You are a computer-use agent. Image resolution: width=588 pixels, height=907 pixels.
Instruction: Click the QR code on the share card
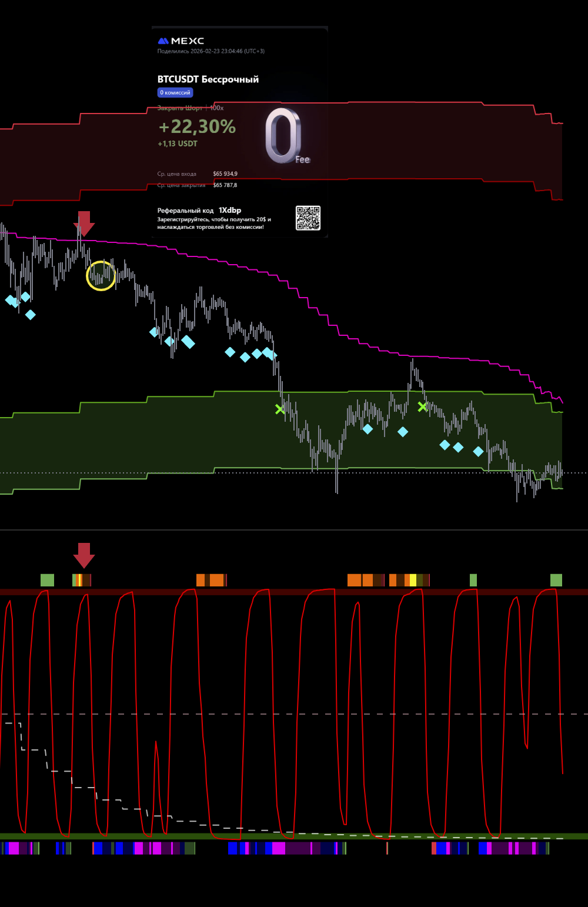pos(308,218)
